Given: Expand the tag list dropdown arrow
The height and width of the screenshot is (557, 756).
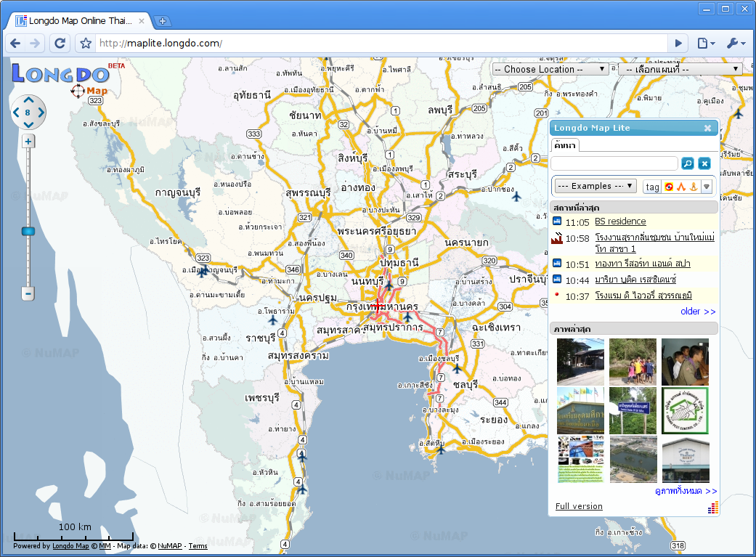Looking at the screenshot, I should tap(707, 187).
